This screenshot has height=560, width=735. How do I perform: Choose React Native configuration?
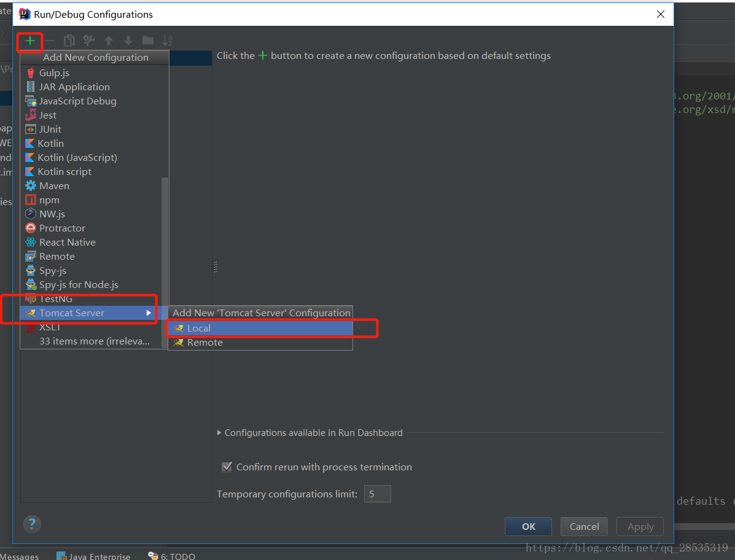[x=91, y=243]
